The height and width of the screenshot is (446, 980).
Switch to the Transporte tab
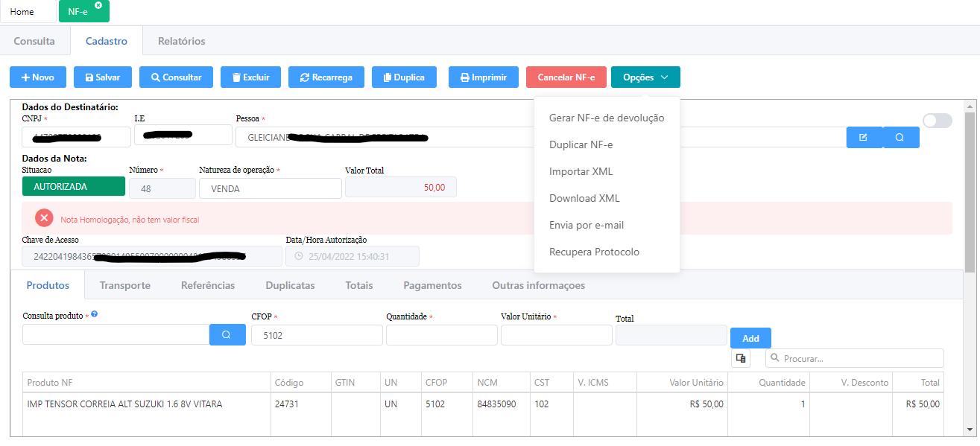[x=125, y=285]
